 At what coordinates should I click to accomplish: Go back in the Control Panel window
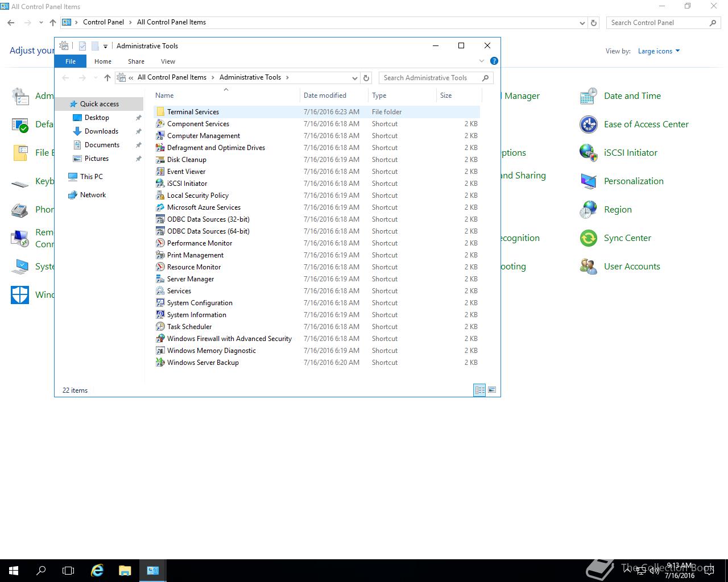pyautogui.click(x=11, y=23)
